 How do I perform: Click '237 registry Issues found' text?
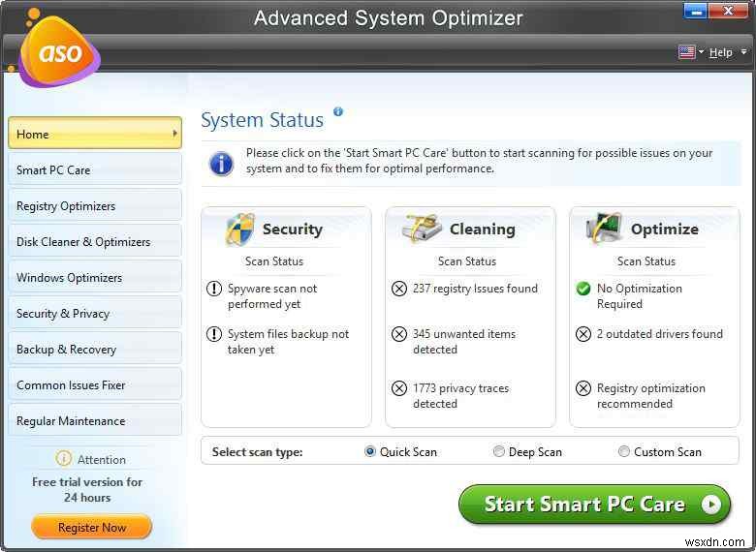(x=475, y=289)
